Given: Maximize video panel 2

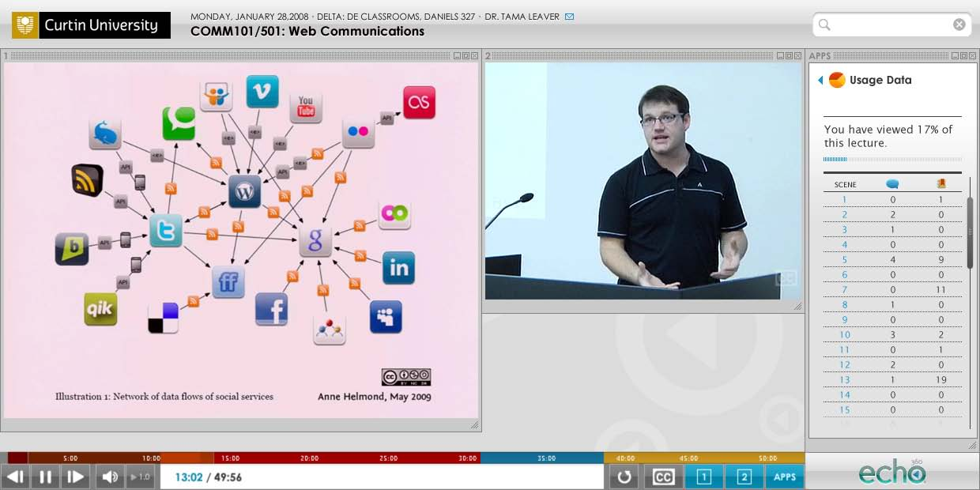Looking at the screenshot, I should click(x=788, y=56).
